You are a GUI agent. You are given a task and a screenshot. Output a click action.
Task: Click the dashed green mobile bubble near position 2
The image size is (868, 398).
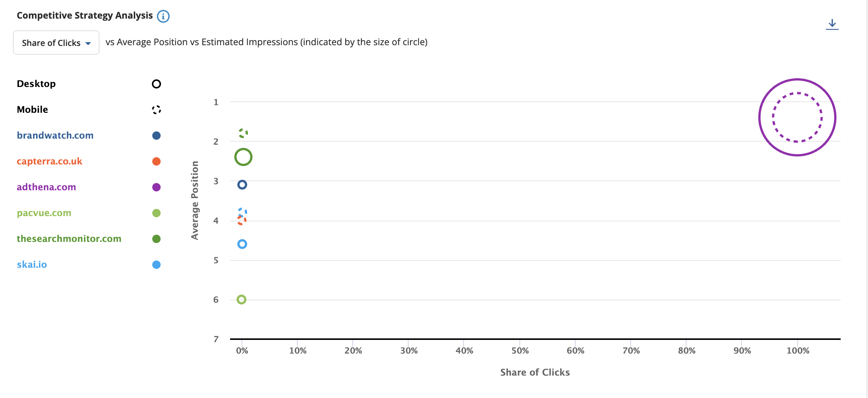(243, 133)
